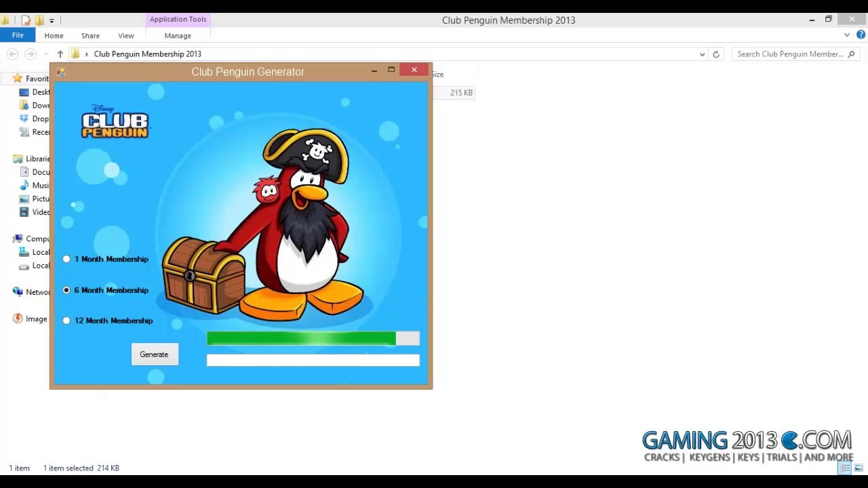Image resolution: width=868 pixels, height=488 pixels.
Task: Maximize the Club Penguin Generator window
Action: pos(391,70)
